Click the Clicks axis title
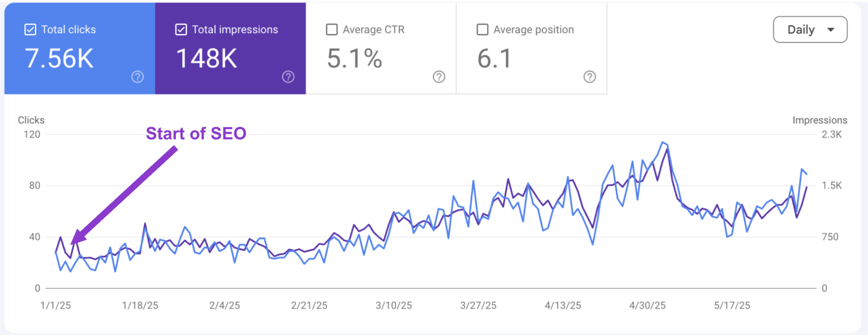Viewport: 868px width, 336px height. click(31, 120)
